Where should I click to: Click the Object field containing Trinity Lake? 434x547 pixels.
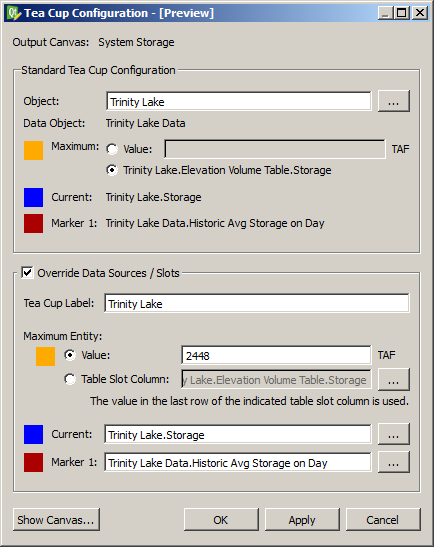tap(239, 101)
